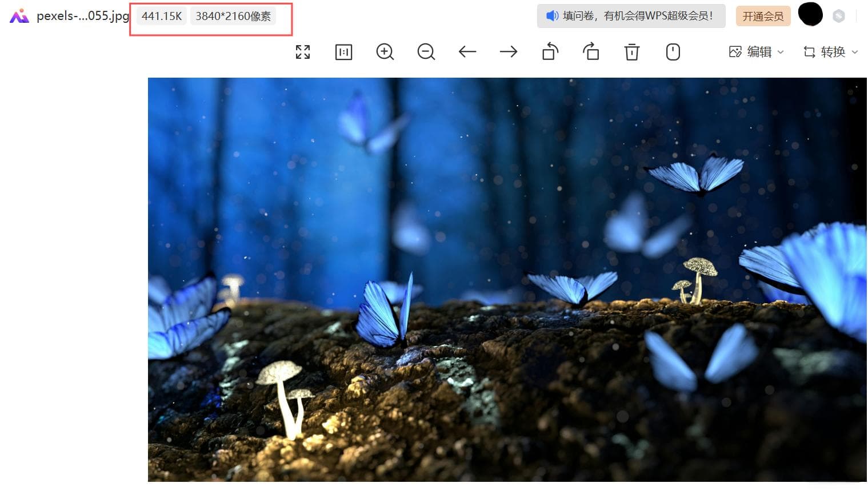This screenshot has width=868, height=495.
Task: Zoom in with the magnifier plus icon
Action: click(385, 52)
